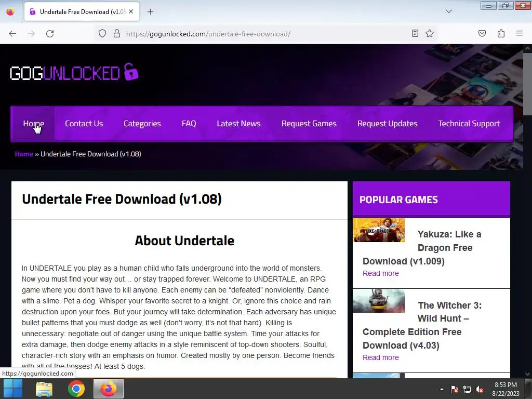Open the Request Updates page
Viewport: 532px width, 399px height.
tap(388, 124)
